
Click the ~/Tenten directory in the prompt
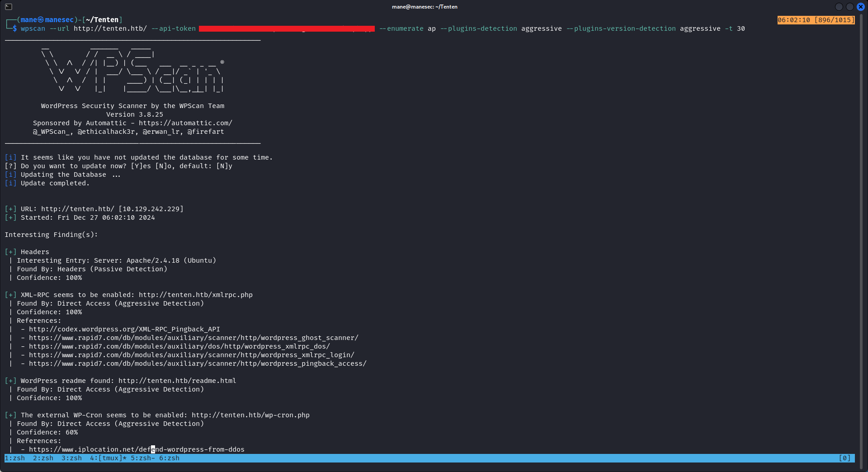[102, 20]
